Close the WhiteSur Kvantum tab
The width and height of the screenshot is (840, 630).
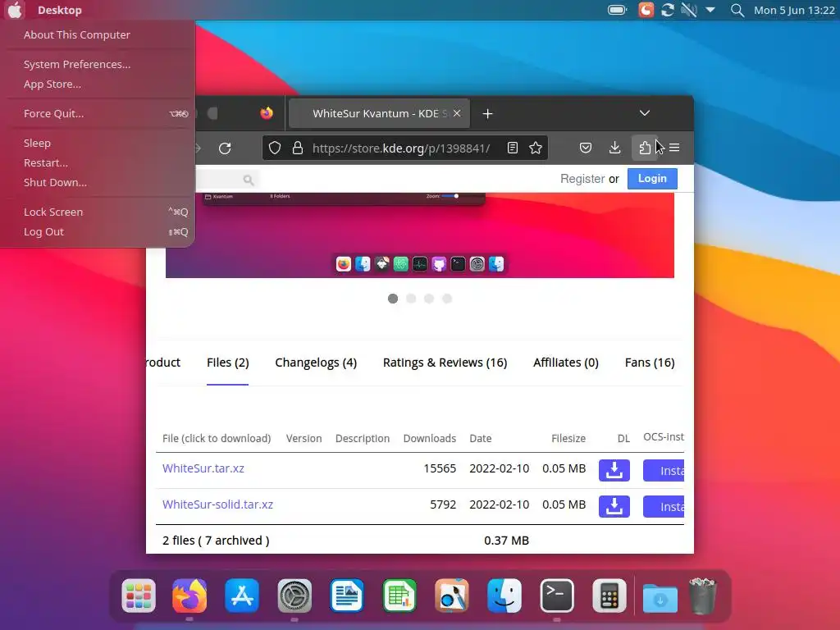pos(456,113)
